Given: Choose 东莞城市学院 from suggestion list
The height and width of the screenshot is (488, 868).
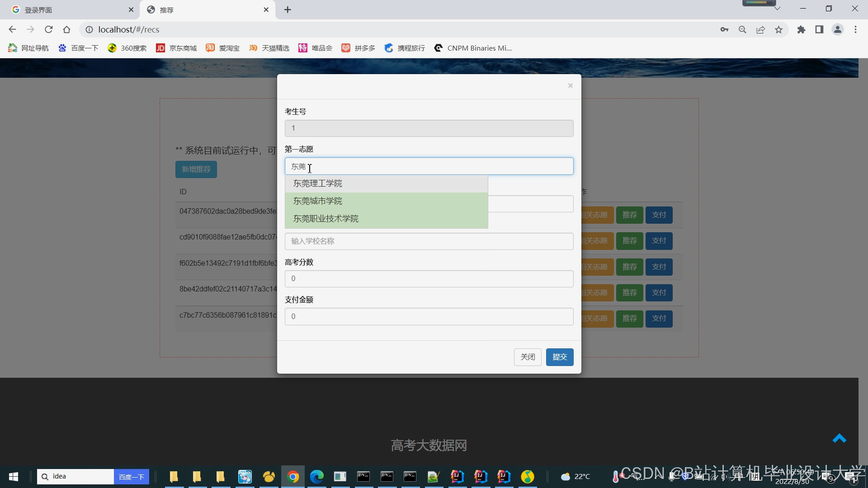Looking at the screenshot, I should click(318, 201).
